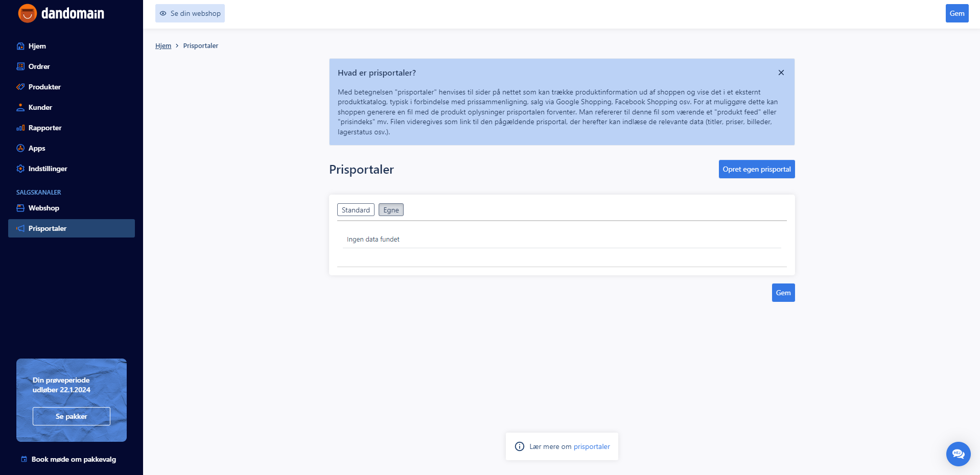
Task: Follow the prisportaler help link
Action: (x=592, y=446)
